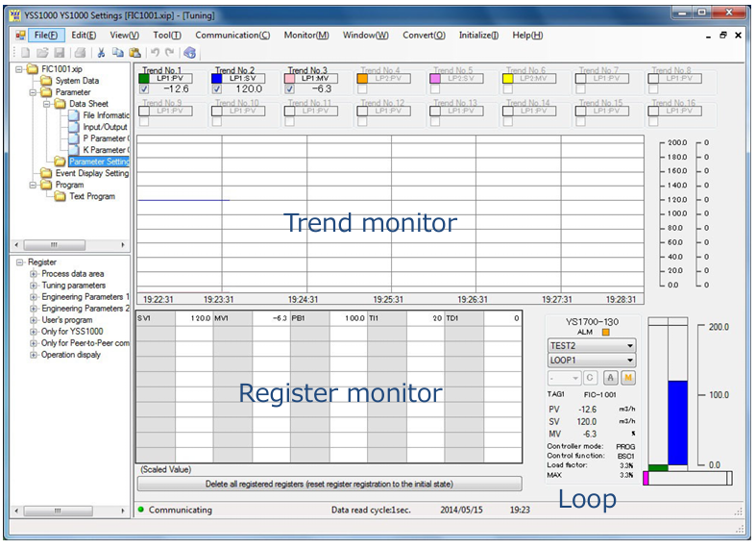Viewport: 756px width, 549px height.
Task: Click the Undo arrow icon
Action: pyautogui.click(x=154, y=53)
